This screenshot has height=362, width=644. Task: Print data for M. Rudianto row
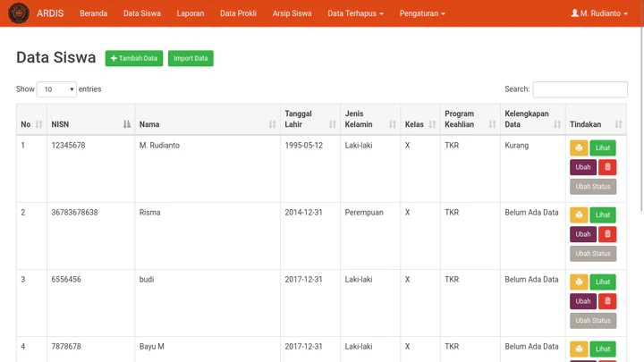579,147
